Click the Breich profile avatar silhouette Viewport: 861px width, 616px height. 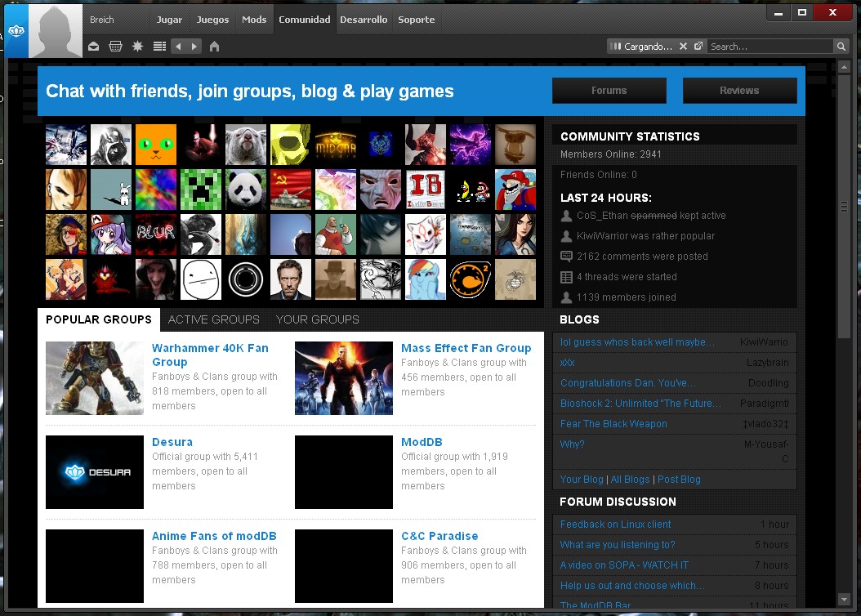pos(56,31)
